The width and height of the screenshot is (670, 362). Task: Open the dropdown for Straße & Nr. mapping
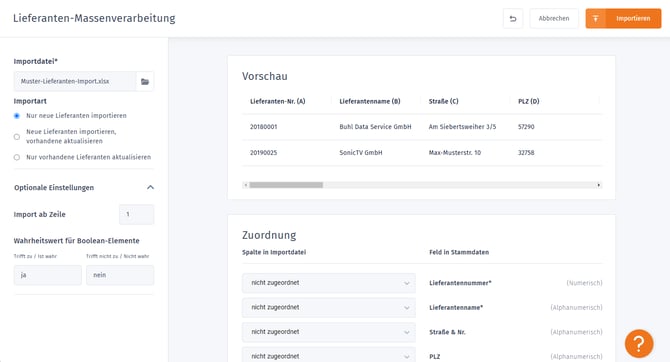coord(329,332)
